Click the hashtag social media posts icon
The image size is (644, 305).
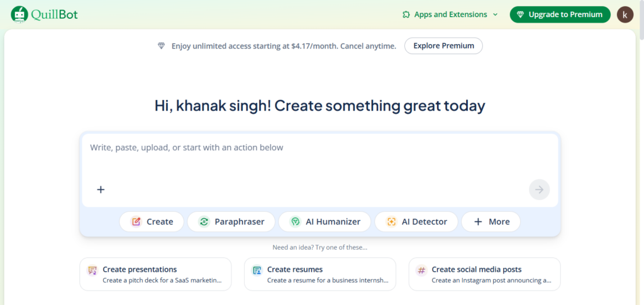click(421, 270)
